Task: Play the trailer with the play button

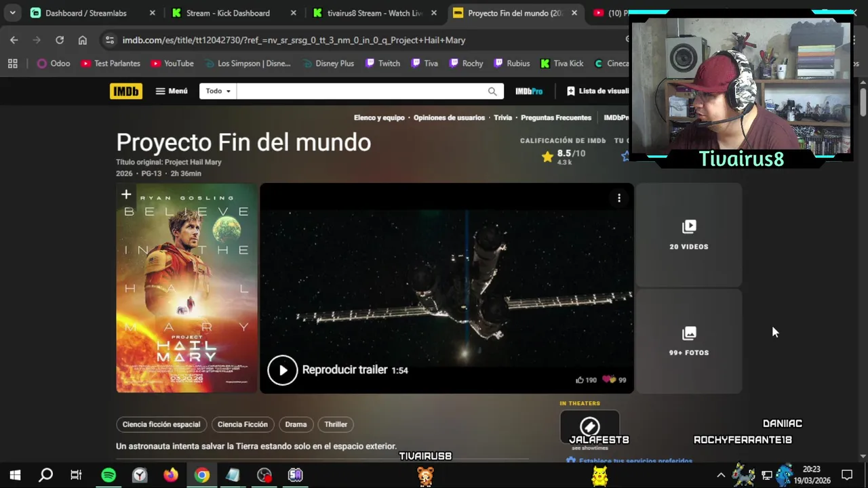Action: click(x=282, y=370)
